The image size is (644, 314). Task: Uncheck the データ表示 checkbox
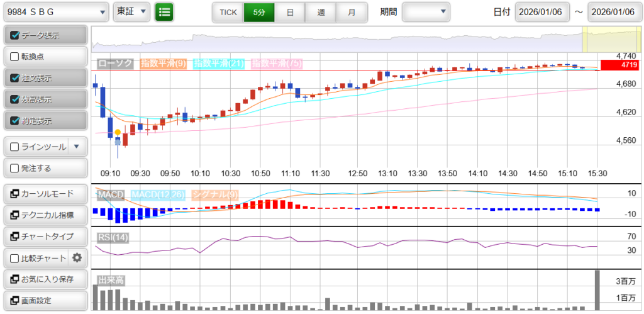pyautogui.click(x=15, y=36)
